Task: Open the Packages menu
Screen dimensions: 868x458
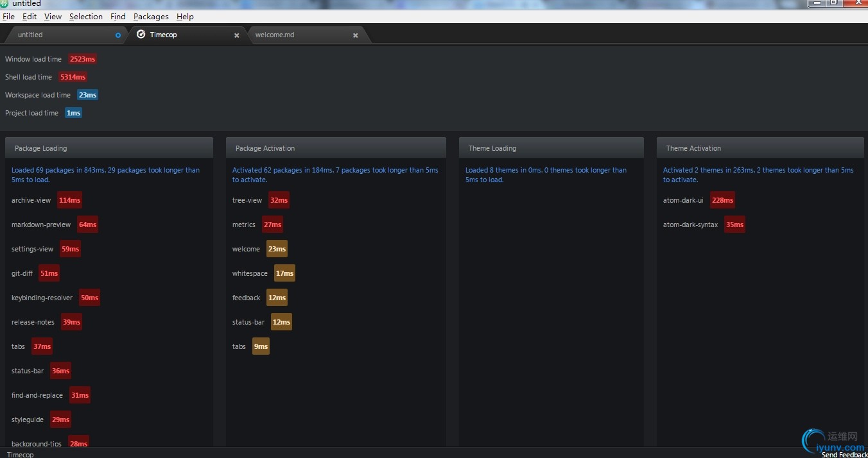Action: click(151, 17)
